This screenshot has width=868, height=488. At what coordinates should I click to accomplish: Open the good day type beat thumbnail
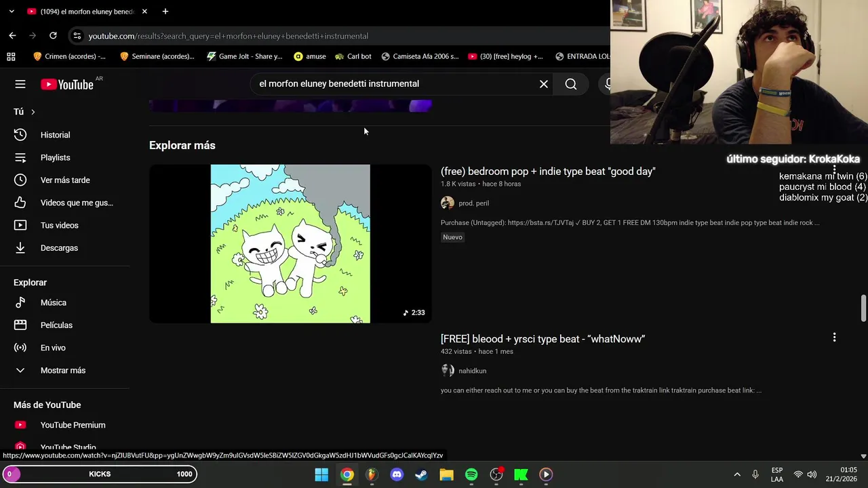290,244
